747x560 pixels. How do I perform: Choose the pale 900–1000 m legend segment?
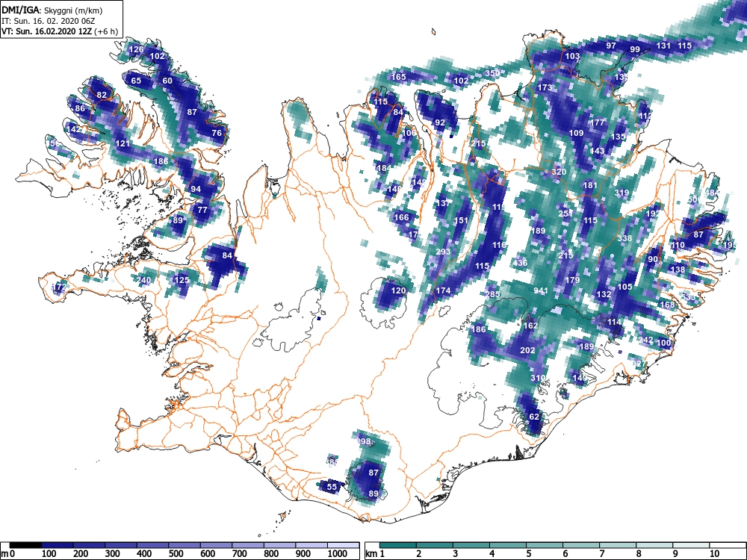click(311, 545)
